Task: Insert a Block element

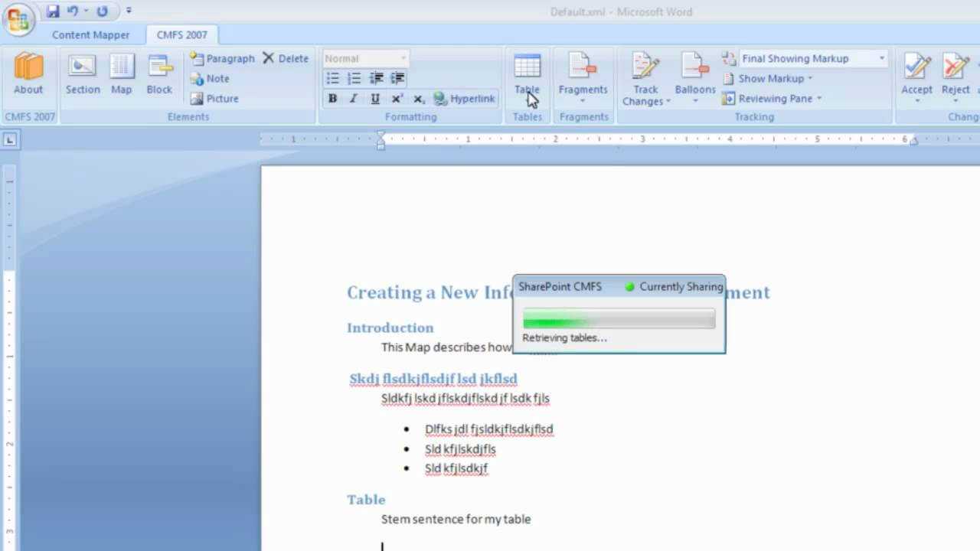Action: pyautogui.click(x=159, y=74)
